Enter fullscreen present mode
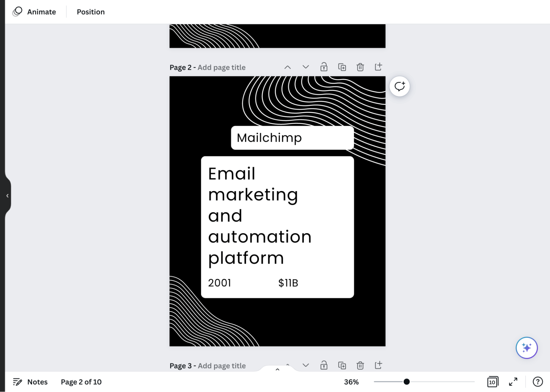This screenshot has height=392, width=550. (513, 382)
